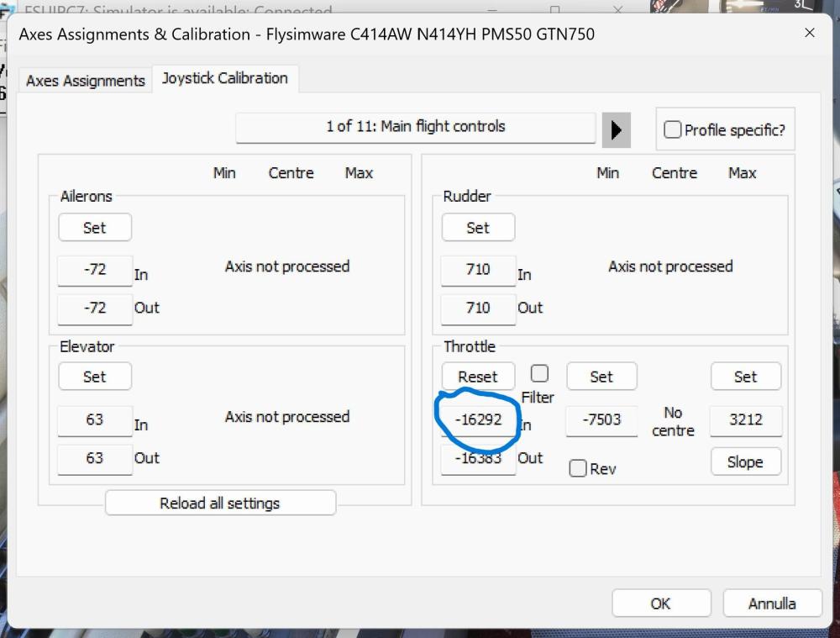
Task: Click the throttle In value field -16292
Action: pyautogui.click(x=478, y=419)
